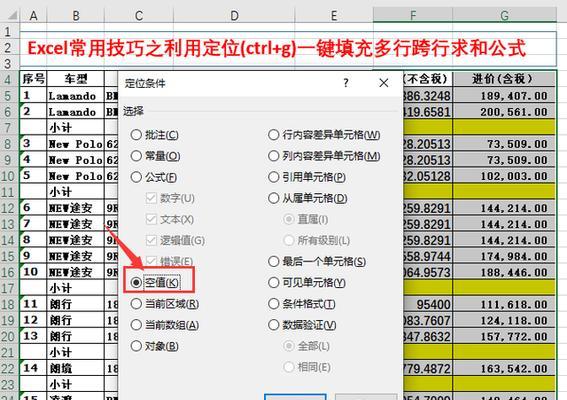Click cell with value 174,984.00
The height and width of the screenshot is (400, 567).
click(x=504, y=256)
